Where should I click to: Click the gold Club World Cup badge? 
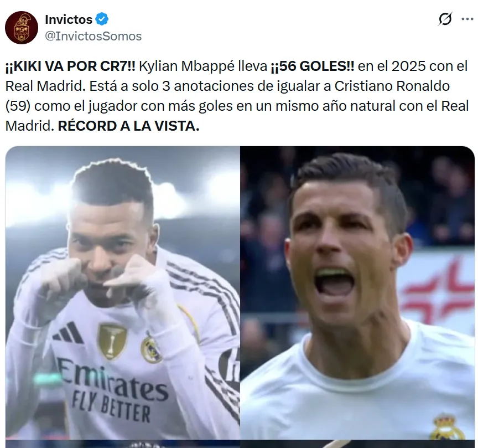point(111,341)
